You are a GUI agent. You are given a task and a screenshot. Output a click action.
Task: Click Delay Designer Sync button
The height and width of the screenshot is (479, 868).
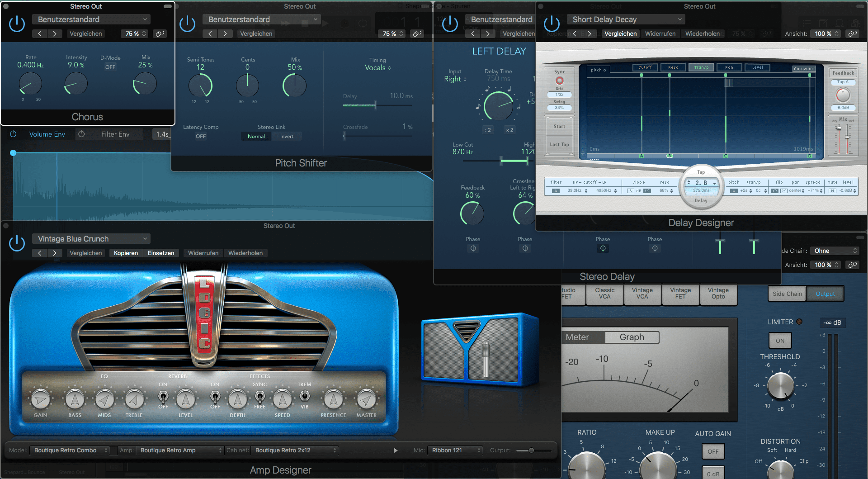560,81
